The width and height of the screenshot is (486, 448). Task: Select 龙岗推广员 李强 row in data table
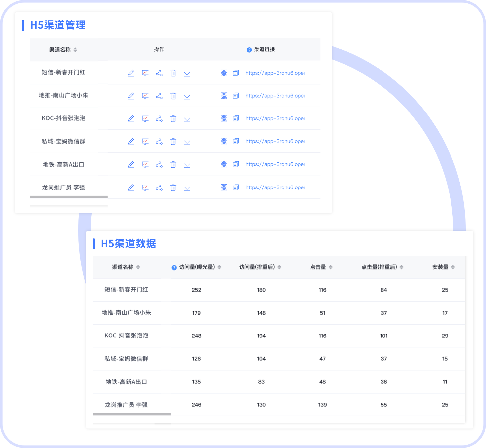(126, 405)
